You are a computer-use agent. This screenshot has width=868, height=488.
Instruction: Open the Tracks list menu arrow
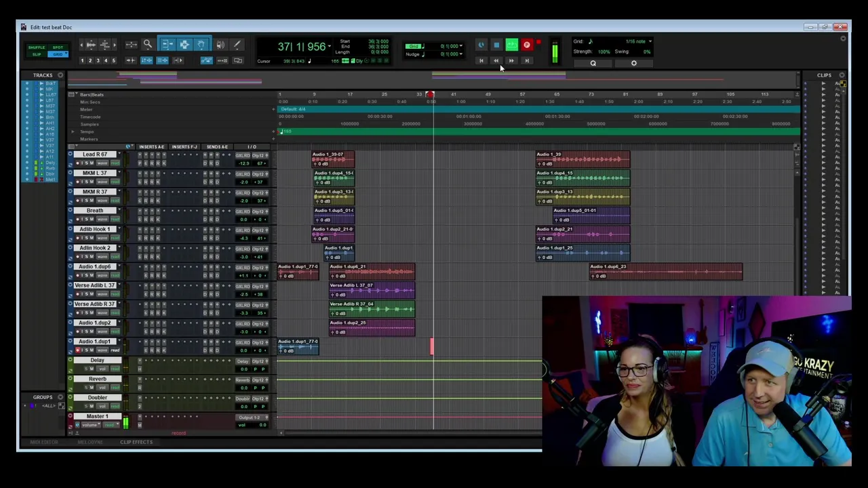60,75
